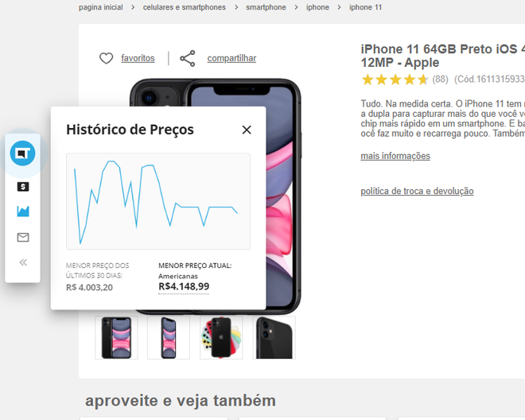The height and width of the screenshot is (420, 525).
Task: Open the compartilhar link
Action: (231, 58)
